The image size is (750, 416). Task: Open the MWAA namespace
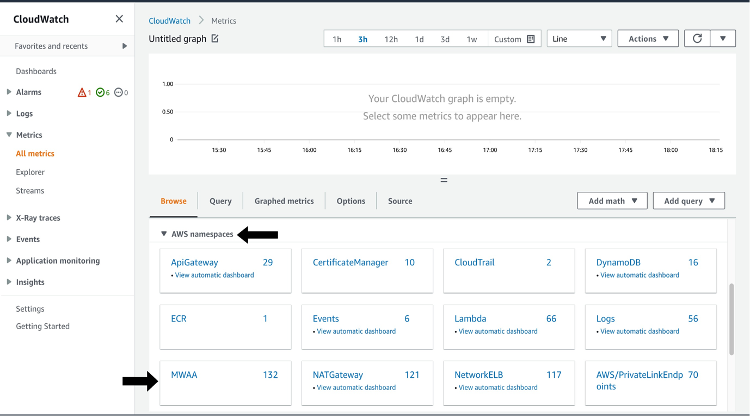[184, 375]
